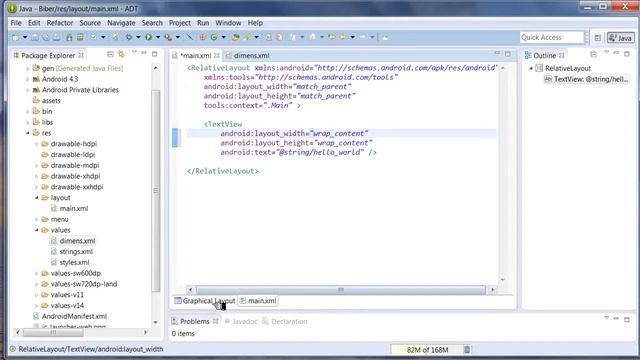Click Collapse All in Package Explorer
Viewport: 640px width, 360px height.
click(110, 54)
